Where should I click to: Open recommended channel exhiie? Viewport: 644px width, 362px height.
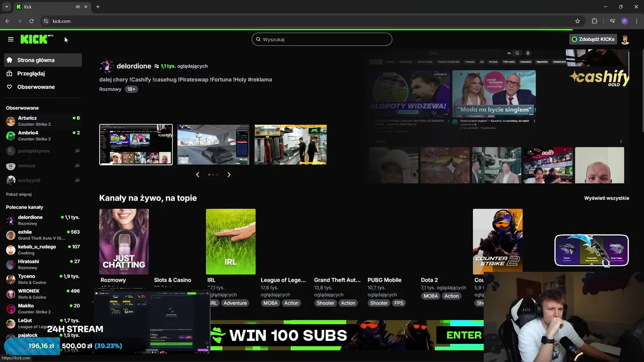43,235
